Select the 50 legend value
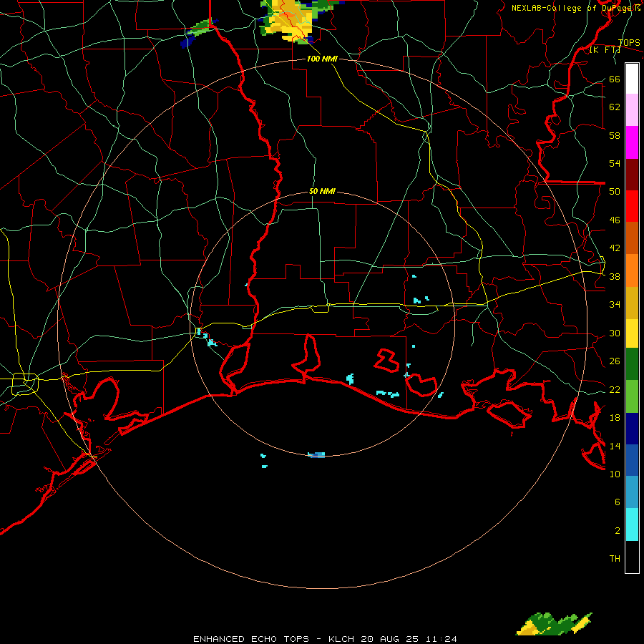Viewport: 644px width, 644px height. (x=615, y=192)
